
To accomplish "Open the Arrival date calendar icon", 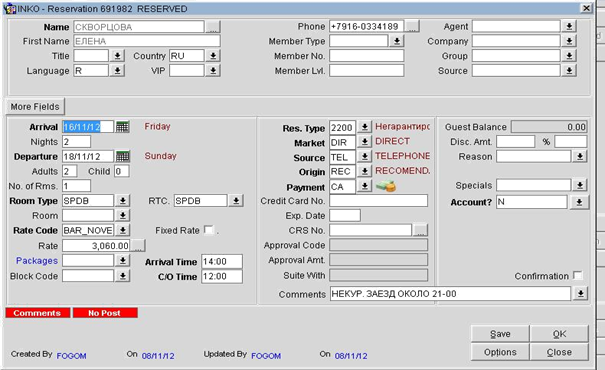I will point(123,127).
